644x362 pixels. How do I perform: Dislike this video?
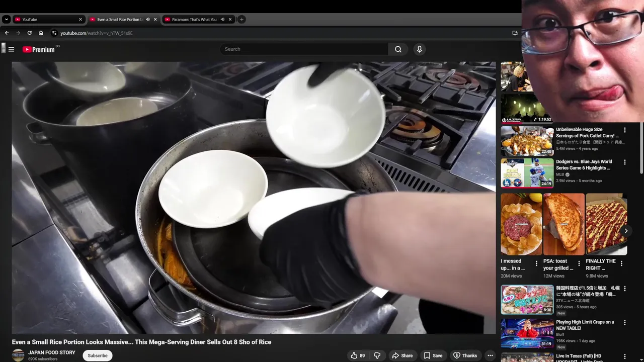pos(377,355)
